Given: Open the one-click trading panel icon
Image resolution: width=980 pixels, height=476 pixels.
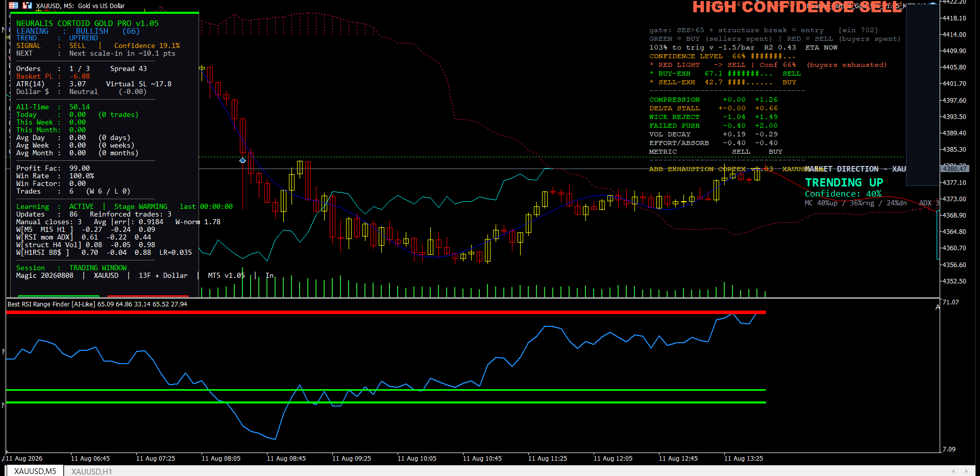Looking at the screenshot, I should tap(14, 6).
